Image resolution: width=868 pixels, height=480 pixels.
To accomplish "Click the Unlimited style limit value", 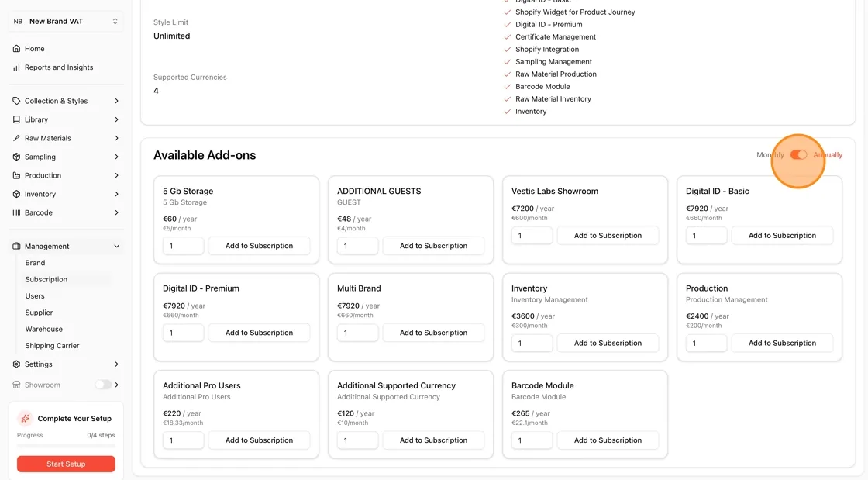I will (171, 36).
